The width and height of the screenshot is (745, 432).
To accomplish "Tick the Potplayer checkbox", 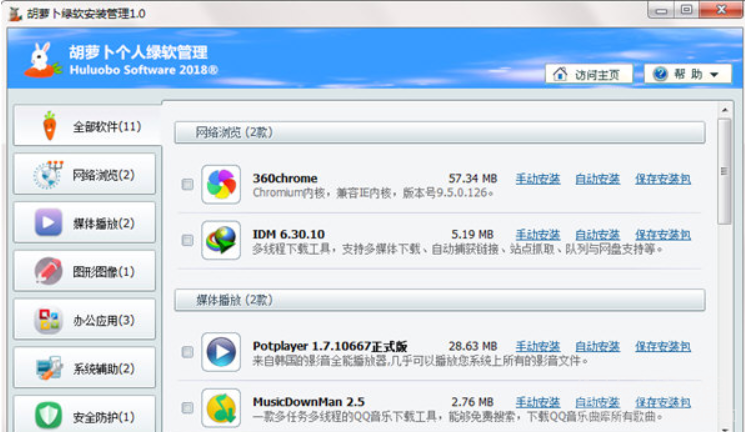I will [187, 352].
